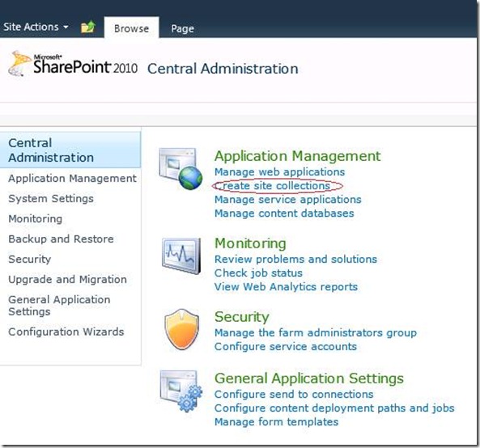Open the Site Actions dropdown menu
This screenshot has width=480, height=448.
pyautogui.click(x=36, y=27)
